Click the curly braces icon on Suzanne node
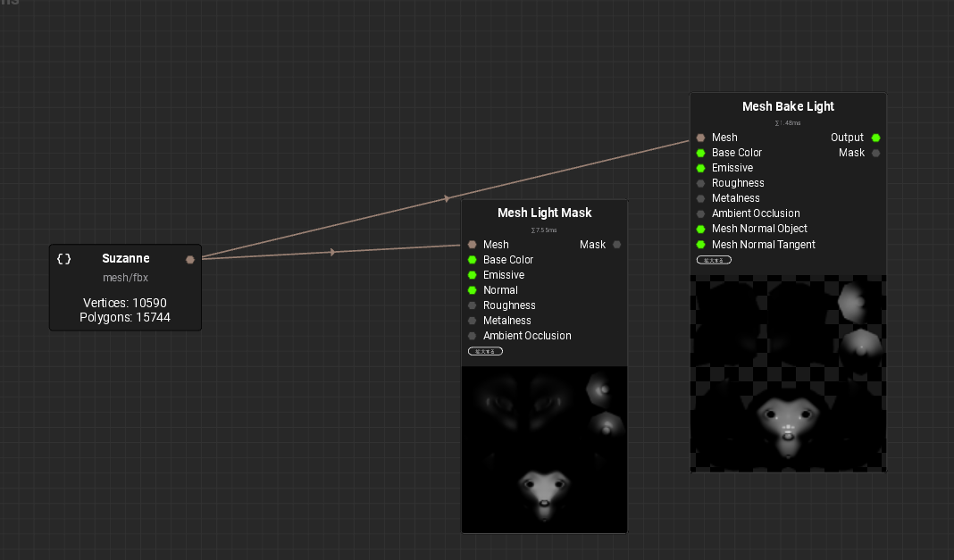The image size is (954, 560). pos(63,259)
